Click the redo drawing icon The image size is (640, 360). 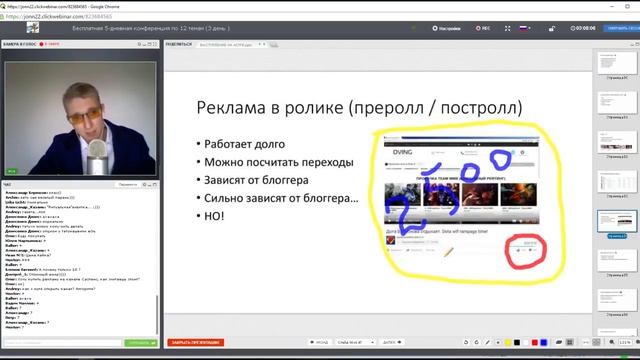coord(476,342)
